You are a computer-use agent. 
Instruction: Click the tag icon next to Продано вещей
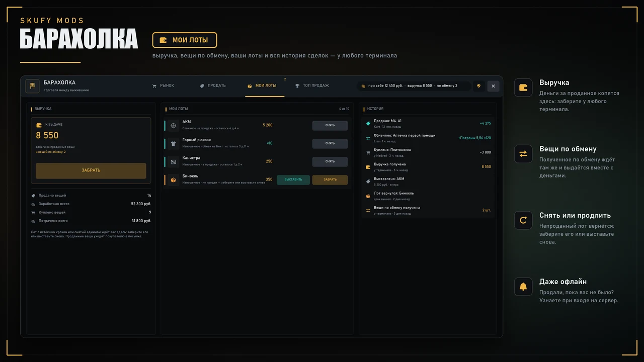[34, 196]
